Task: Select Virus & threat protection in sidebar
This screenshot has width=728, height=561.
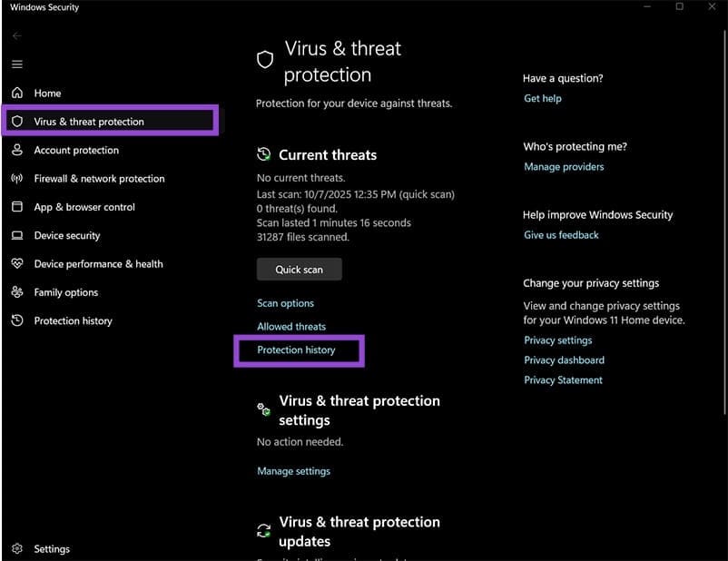Action: (89, 122)
